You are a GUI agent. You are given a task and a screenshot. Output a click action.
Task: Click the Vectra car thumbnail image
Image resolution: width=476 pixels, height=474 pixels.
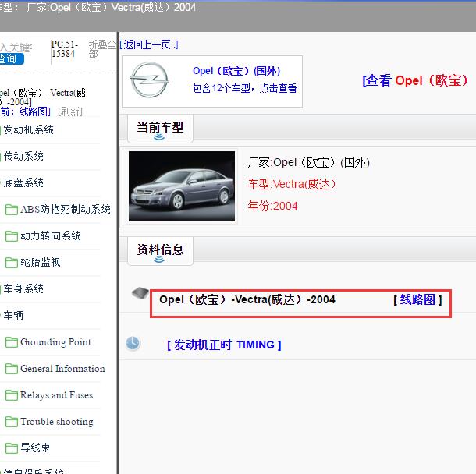tap(182, 186)
